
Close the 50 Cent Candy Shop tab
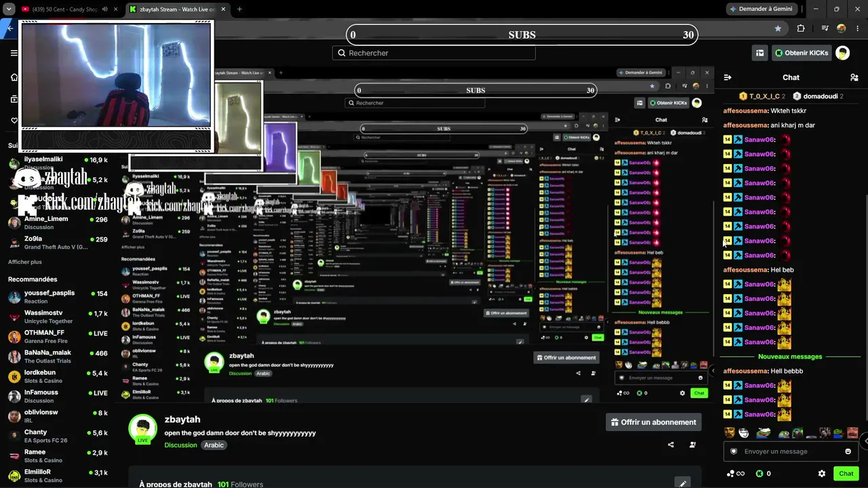tap(115, 9)
